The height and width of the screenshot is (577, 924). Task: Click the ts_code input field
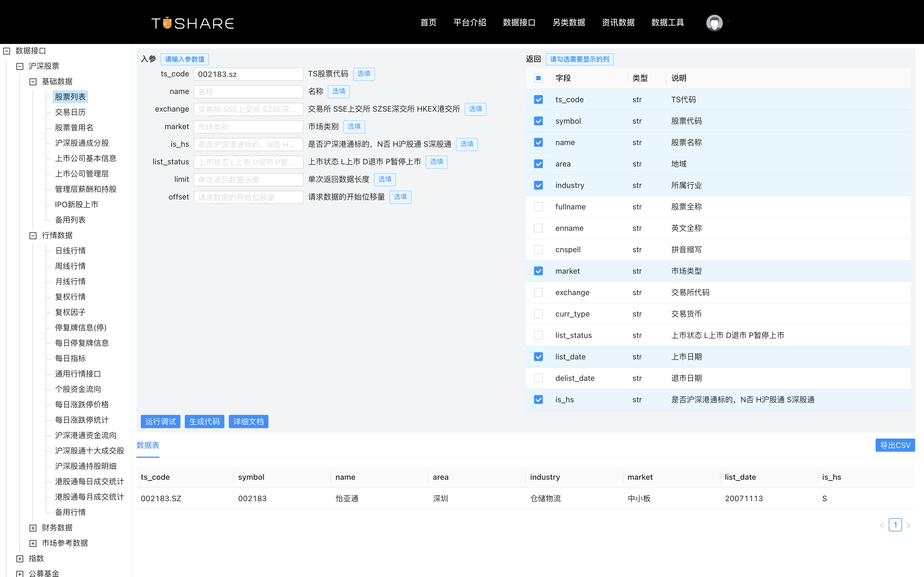248,74
